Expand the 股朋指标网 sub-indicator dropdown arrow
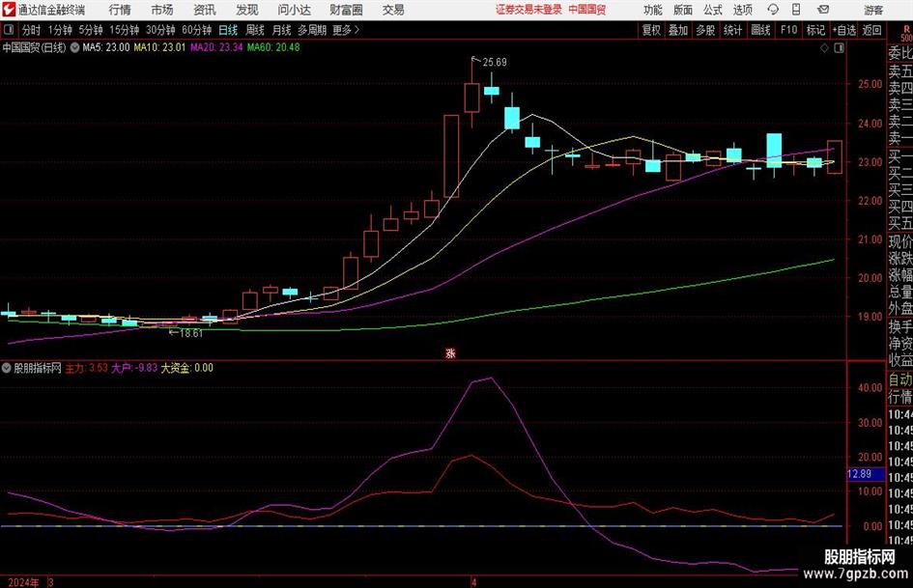The height and width of the screenshot is (588, 913). (7, 368)
